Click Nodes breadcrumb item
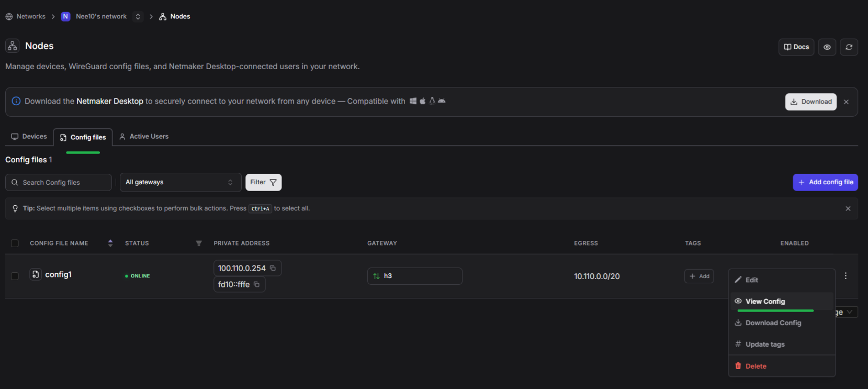 (175, 17)
